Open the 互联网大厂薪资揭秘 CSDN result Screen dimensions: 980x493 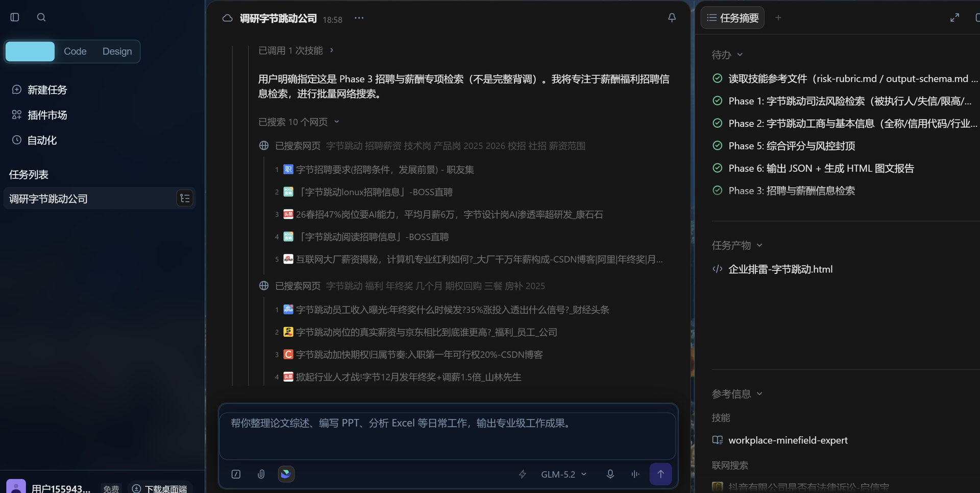tap(479, 260)
